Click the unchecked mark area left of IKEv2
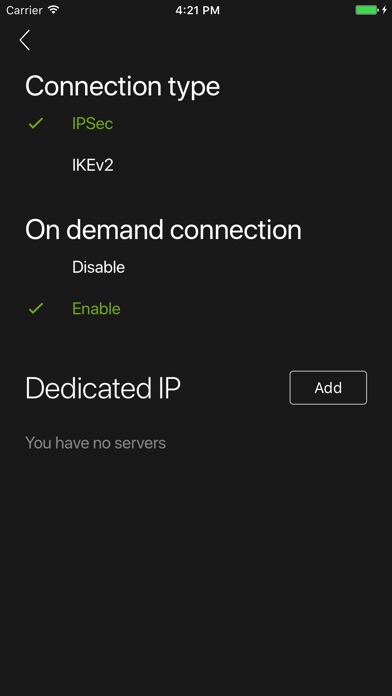The image size is (392, 696). click(x=36, y=165)
